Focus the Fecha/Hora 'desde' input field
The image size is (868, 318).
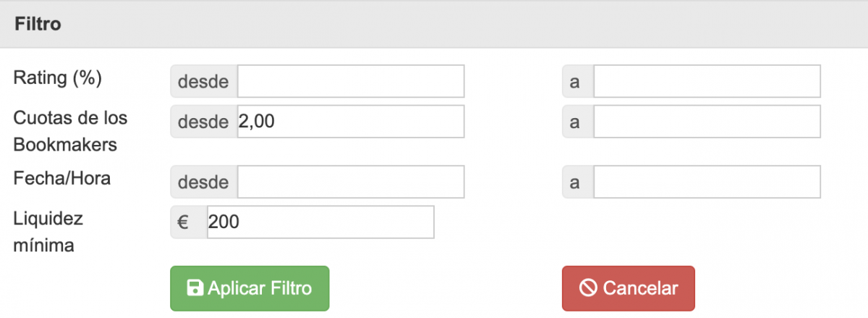coord(351,182)
